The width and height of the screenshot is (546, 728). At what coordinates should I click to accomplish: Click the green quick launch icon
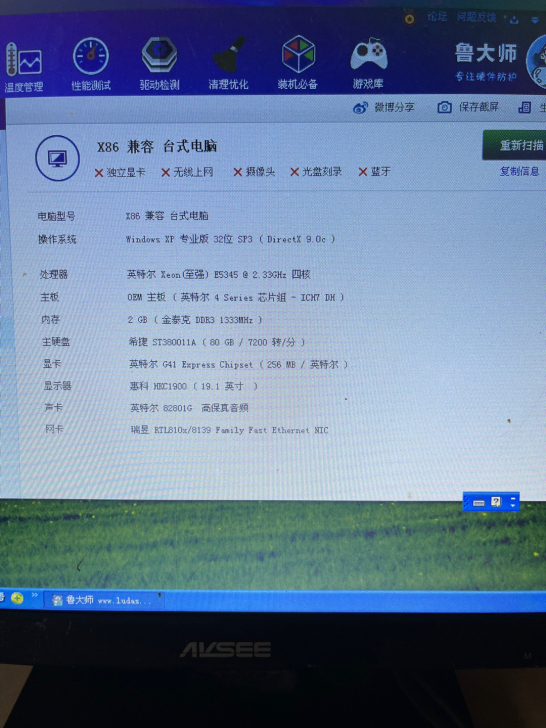[17, 598]
